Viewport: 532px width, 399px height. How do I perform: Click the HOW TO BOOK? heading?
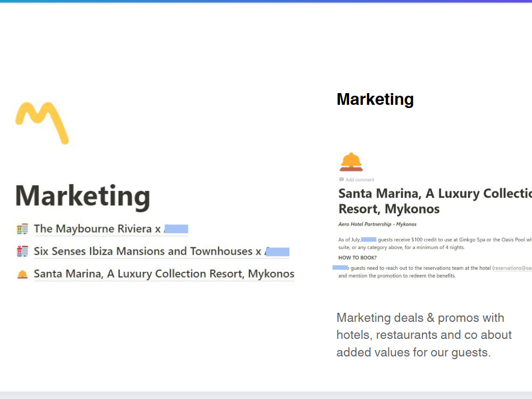(x=358, y=258)
